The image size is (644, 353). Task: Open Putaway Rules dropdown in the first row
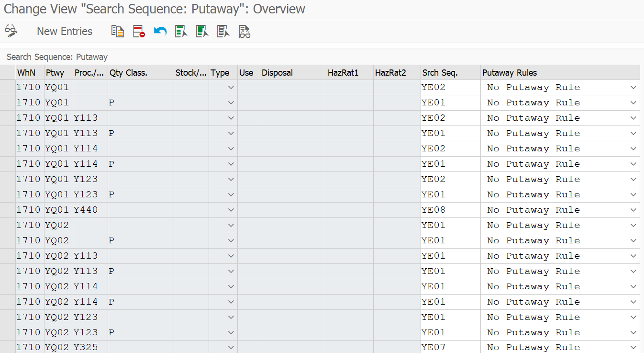tap(633, 87)
